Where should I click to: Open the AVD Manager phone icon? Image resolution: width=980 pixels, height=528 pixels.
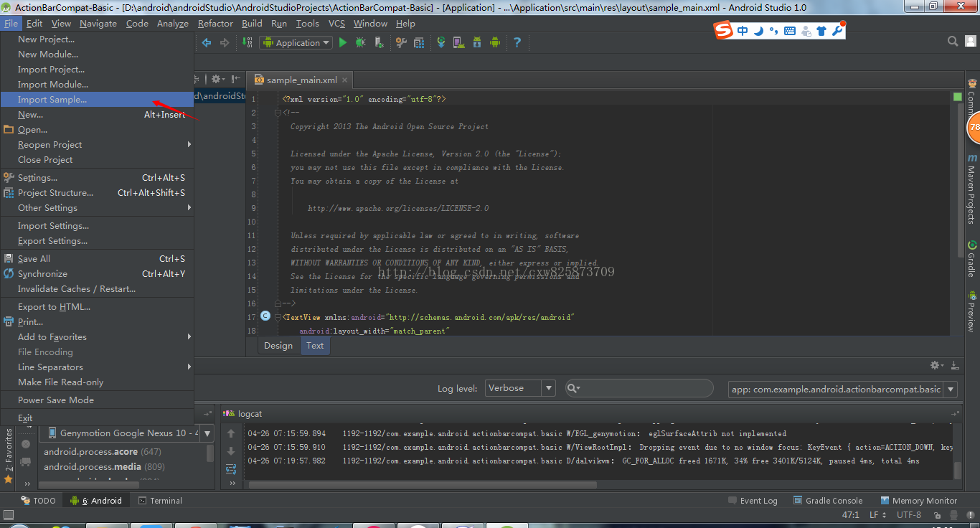coord(458,43)
